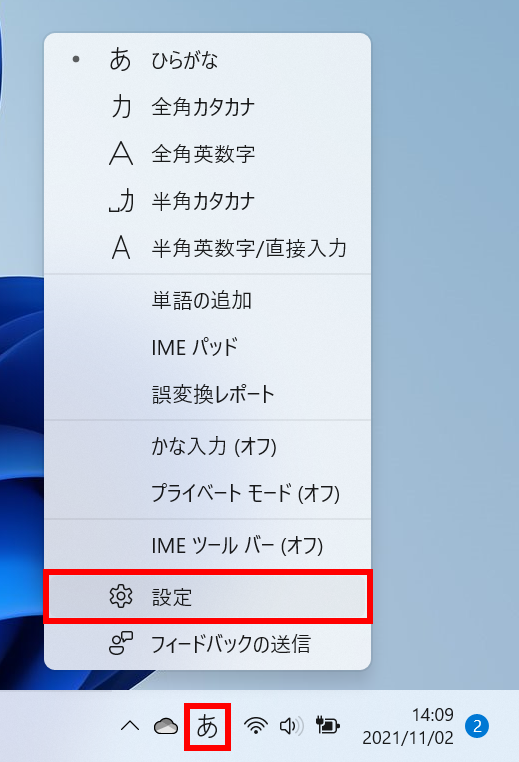The image size is (519, 762).
Task: Click the あ IME indicator in taskbar
Action: pos(208,727)
